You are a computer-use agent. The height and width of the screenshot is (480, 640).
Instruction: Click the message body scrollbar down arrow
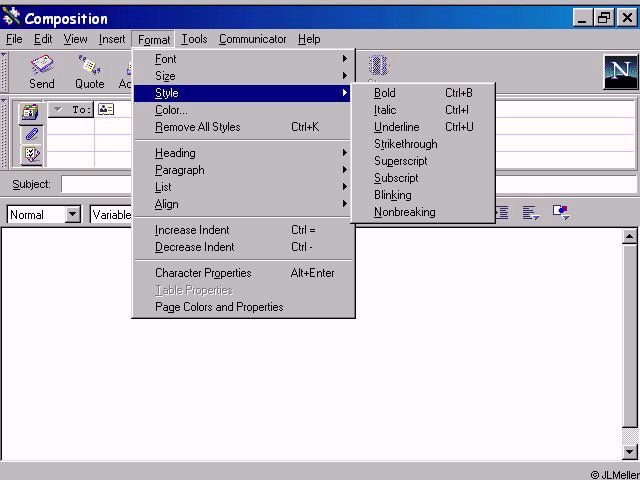coord(630,451)
